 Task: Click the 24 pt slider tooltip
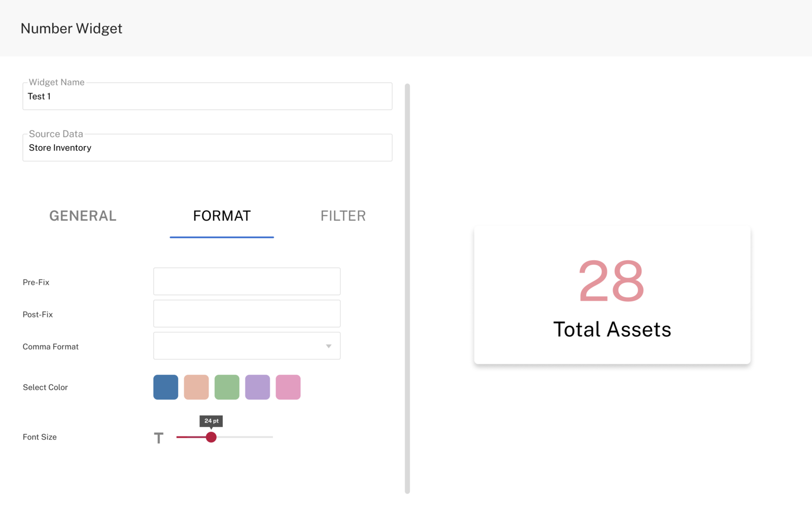[x=211, y=421]
